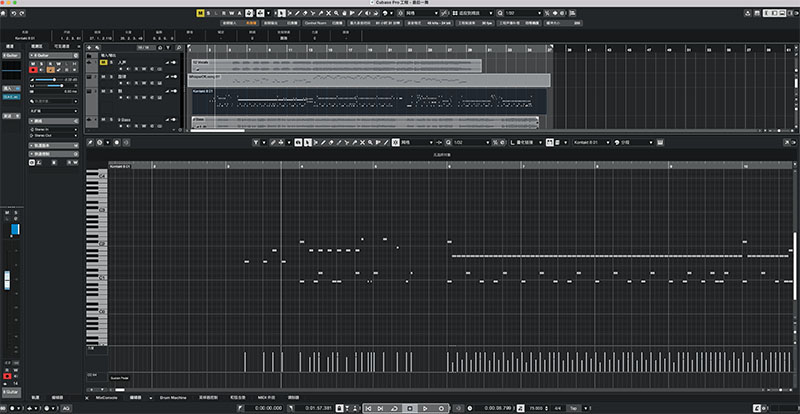Click the Play button in transport

tap(425, 408)
